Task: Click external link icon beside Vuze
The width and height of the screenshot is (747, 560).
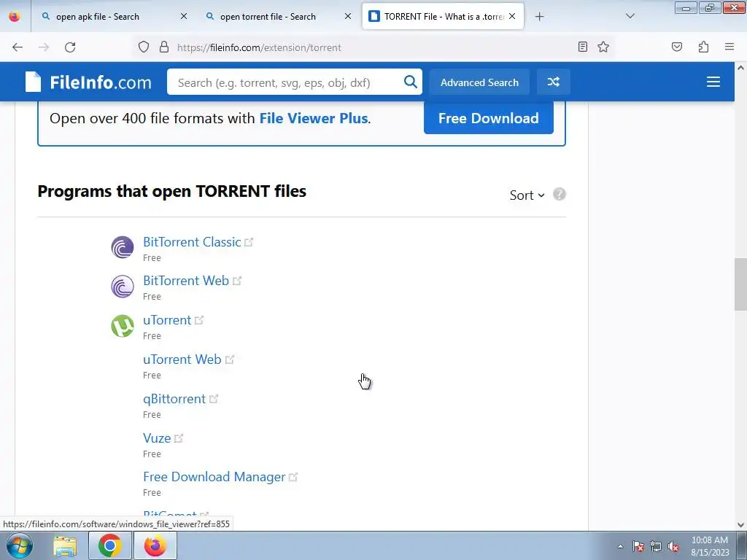Action: (x=179, y=437)
